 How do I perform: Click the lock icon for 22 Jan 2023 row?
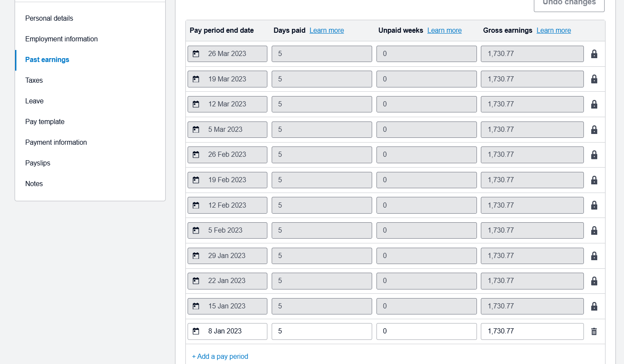tap(594, 281)
